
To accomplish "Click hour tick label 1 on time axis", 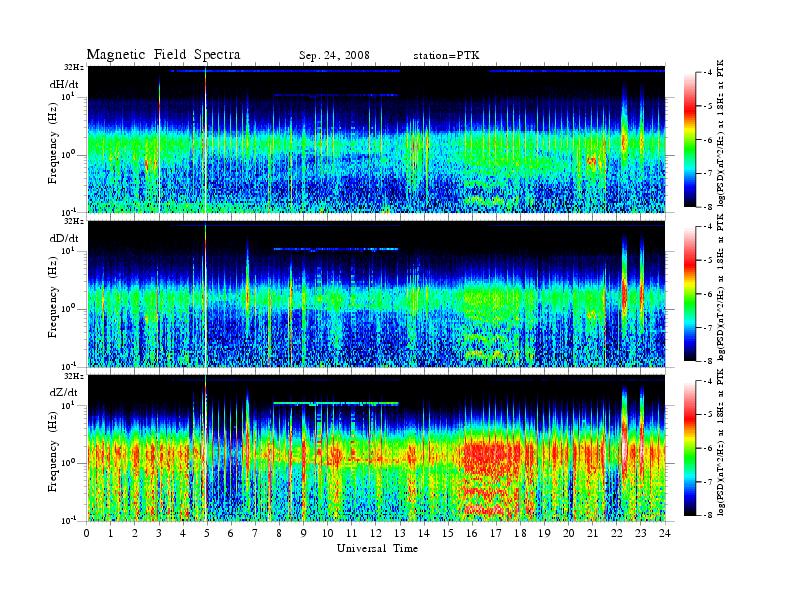I will pyautogui.click(x=111, y=533).
